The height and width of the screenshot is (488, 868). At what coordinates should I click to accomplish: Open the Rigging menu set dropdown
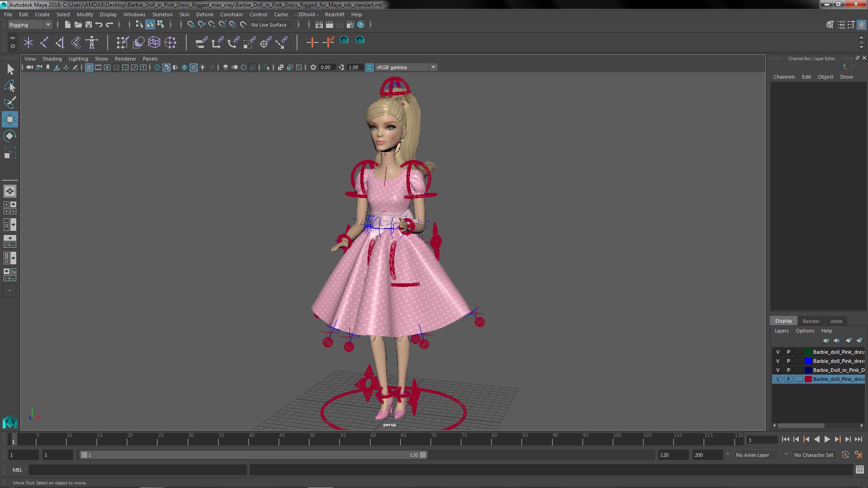point(30,25)
